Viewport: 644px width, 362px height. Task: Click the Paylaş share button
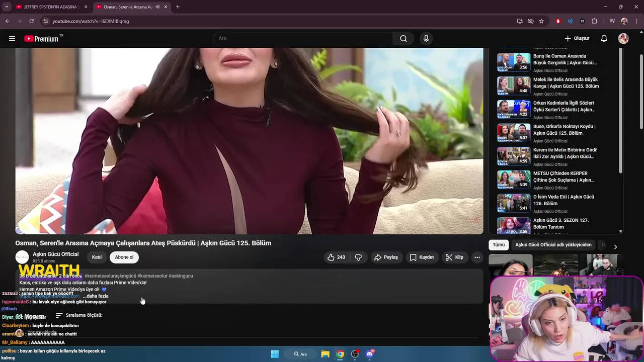(x=386, y=257)
